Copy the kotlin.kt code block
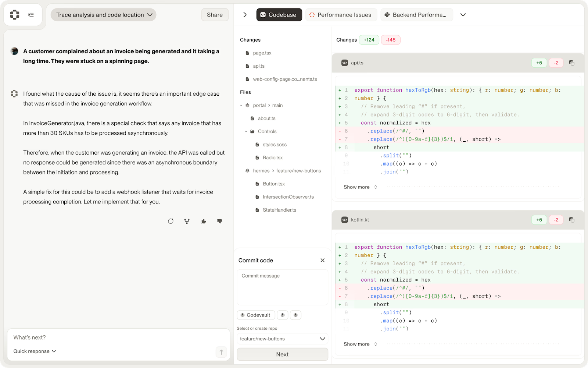Viewport: 588px width, 368px height. tap(571, 220)
